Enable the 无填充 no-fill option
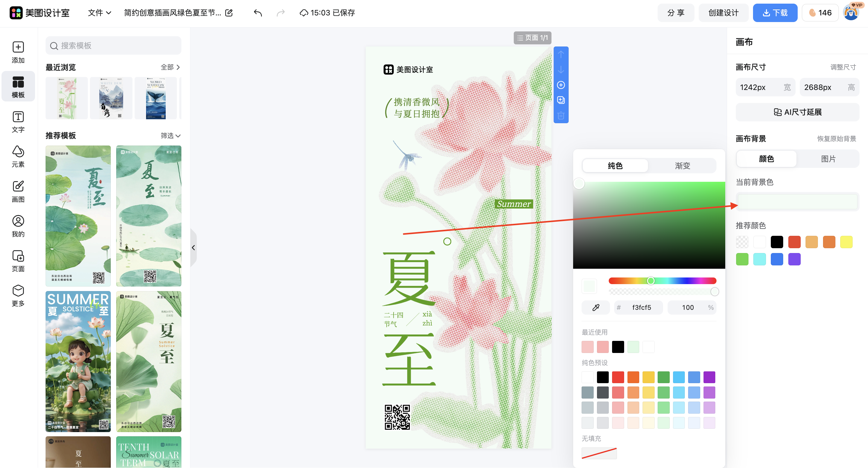Screen dimensions: 868x468 click(599, 453)
